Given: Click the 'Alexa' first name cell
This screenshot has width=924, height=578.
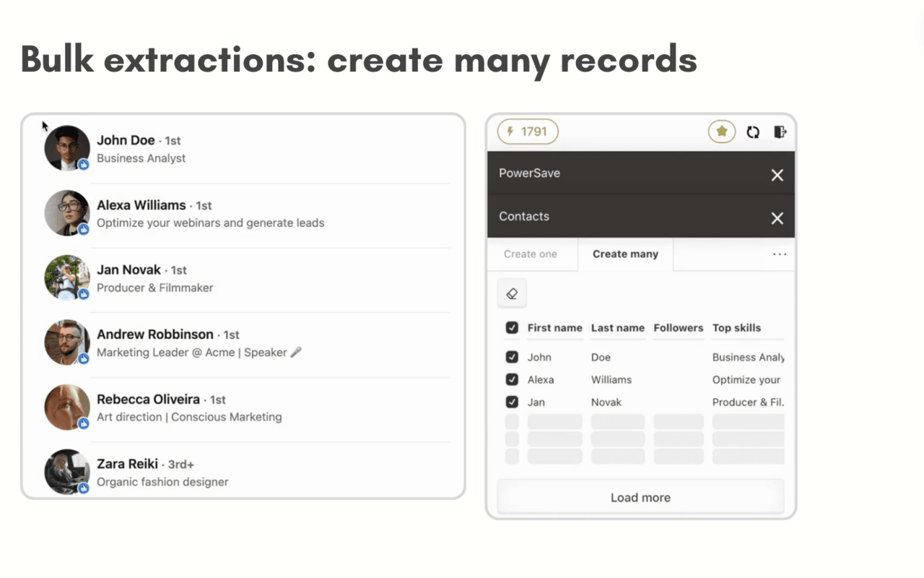Looking at the screenshot, I should point(541,379).
